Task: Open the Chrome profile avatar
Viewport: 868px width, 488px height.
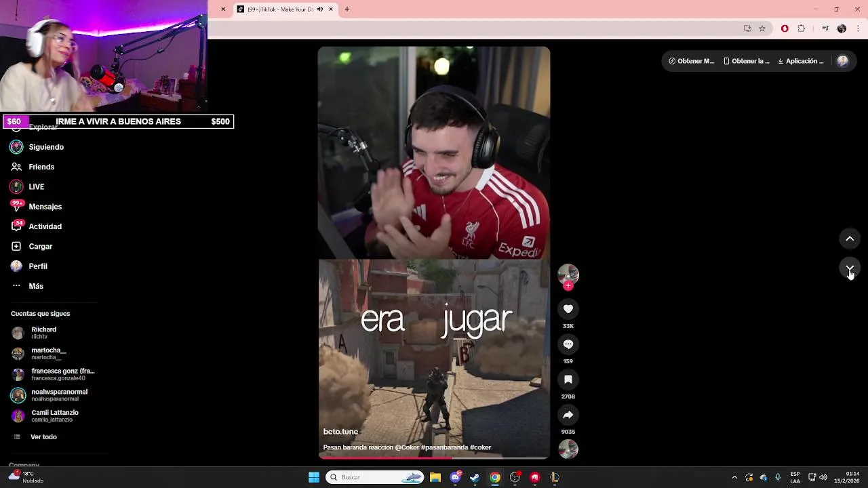Action: coord(842,28)
